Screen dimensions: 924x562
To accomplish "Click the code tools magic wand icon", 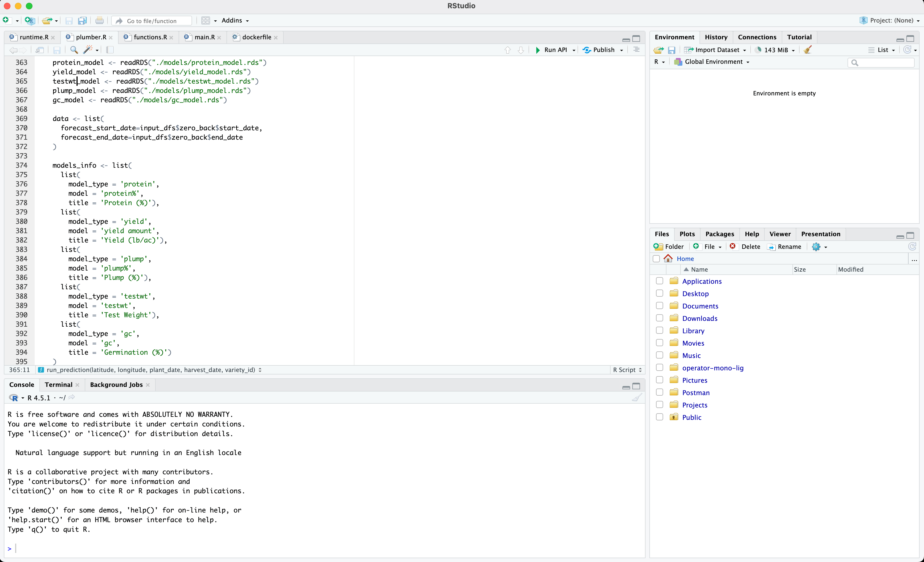I will (x=89, y=50).
